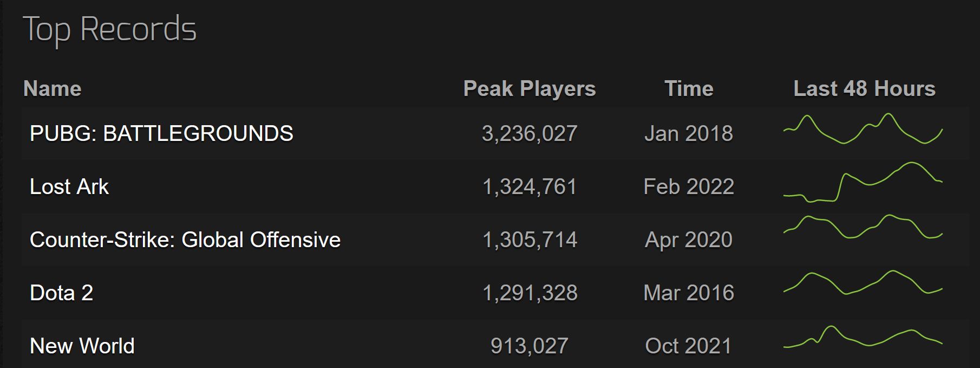Select PUBG's peak value 3,236,027
This screenshot has width=980, height=368.
(x=530, y=133)
